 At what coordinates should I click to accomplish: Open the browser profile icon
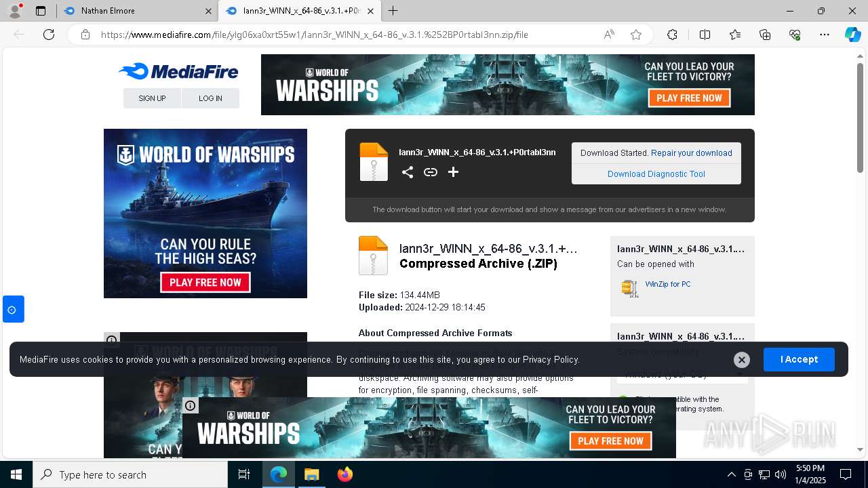(x=15, y=11)
